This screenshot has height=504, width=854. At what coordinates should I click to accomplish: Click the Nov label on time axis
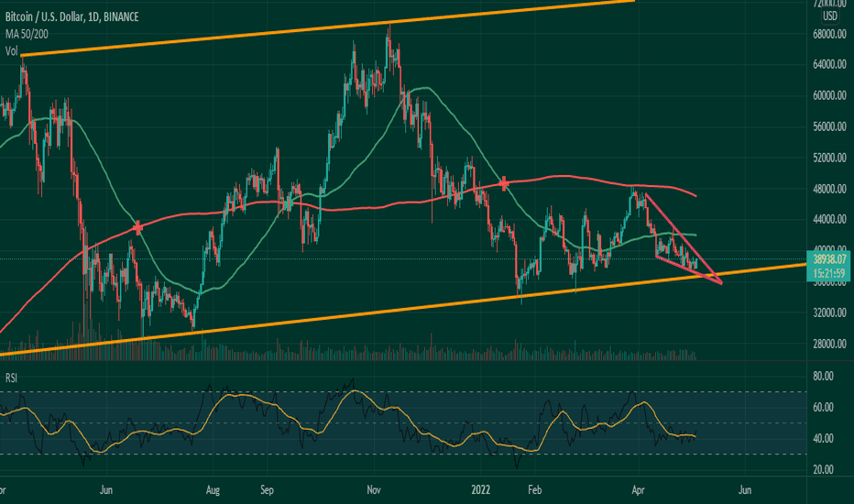pyautogui.click(x=374, y=490)
